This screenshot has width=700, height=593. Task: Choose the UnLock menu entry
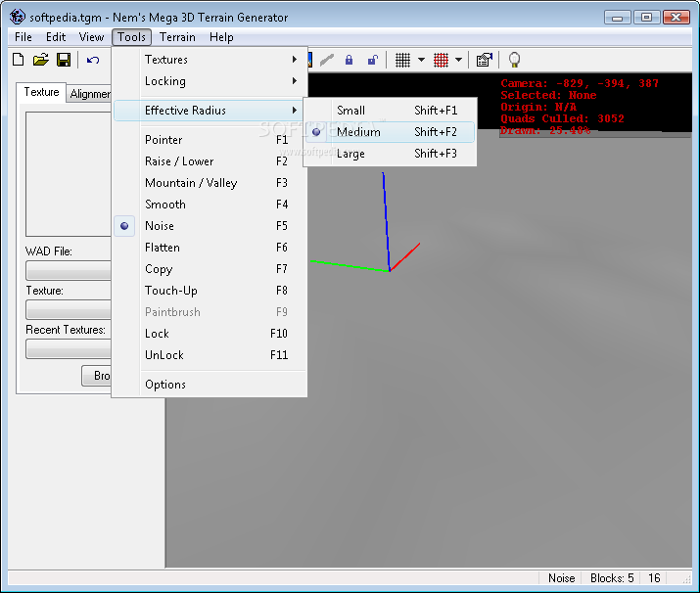click(210, 355)
